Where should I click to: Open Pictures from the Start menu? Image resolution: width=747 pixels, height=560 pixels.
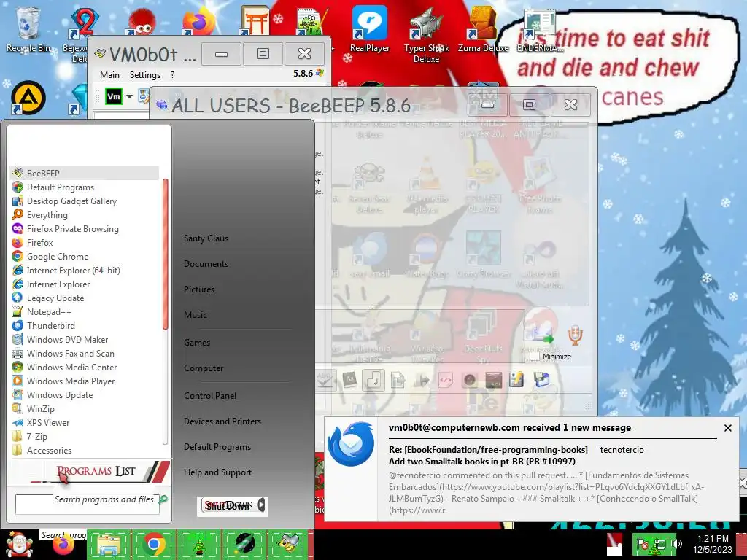pos(199,289)
